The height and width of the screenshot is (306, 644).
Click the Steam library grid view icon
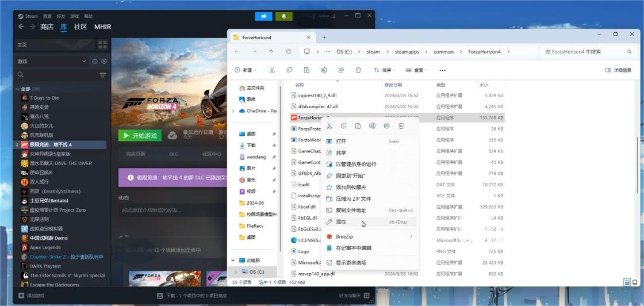click(102, 44)
